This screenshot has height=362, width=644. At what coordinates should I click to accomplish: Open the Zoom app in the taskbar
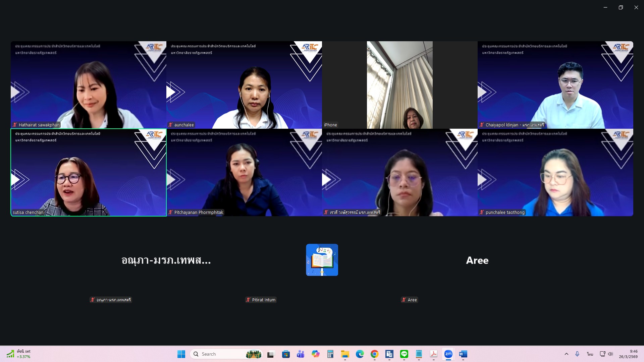pos(448,354)
